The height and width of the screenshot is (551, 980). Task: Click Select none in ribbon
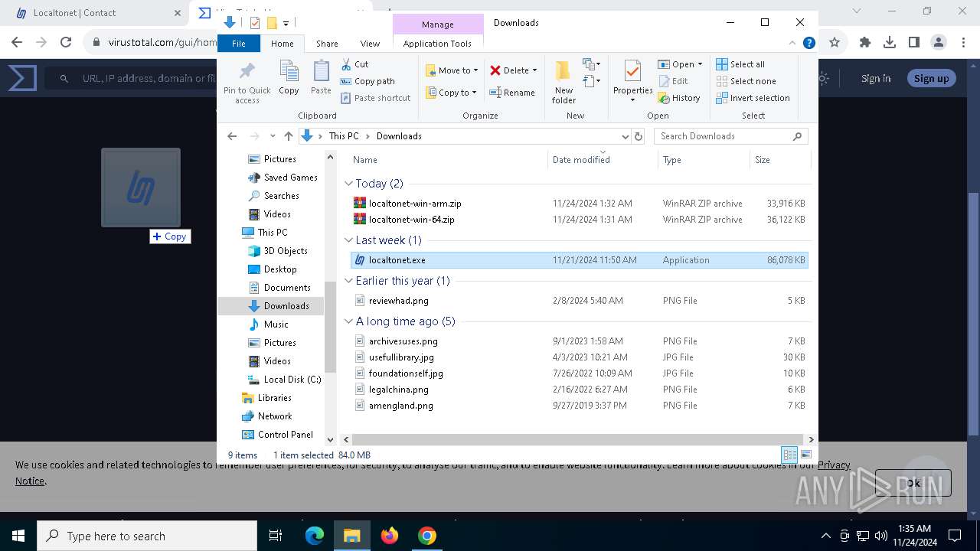tap(746, 81)
